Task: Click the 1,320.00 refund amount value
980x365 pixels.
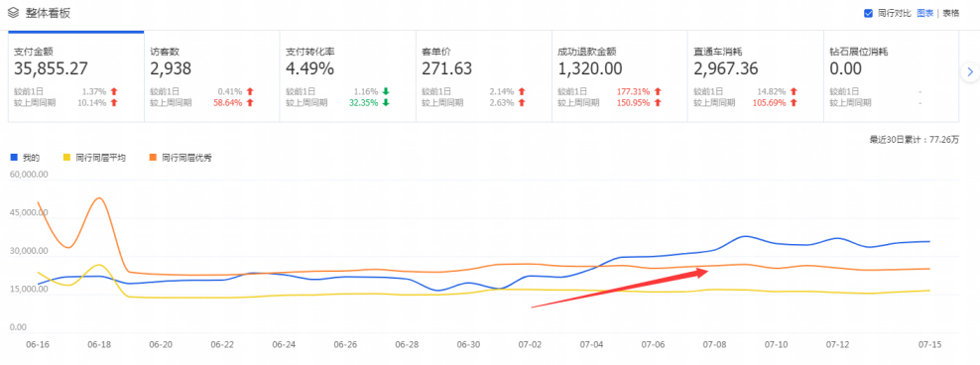Action: 589,68
